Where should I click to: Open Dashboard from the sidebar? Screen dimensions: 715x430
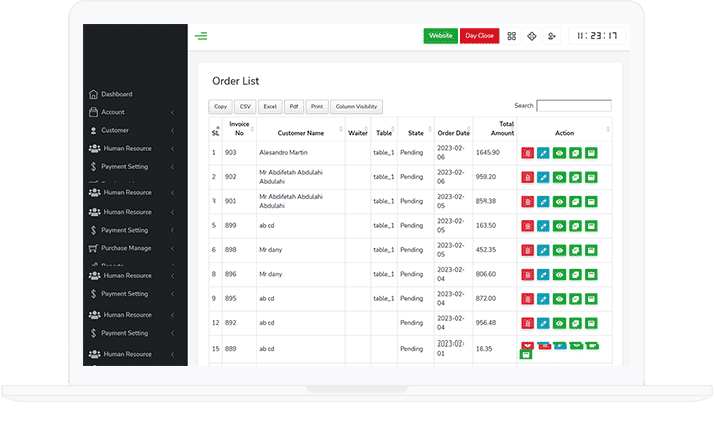116,94
